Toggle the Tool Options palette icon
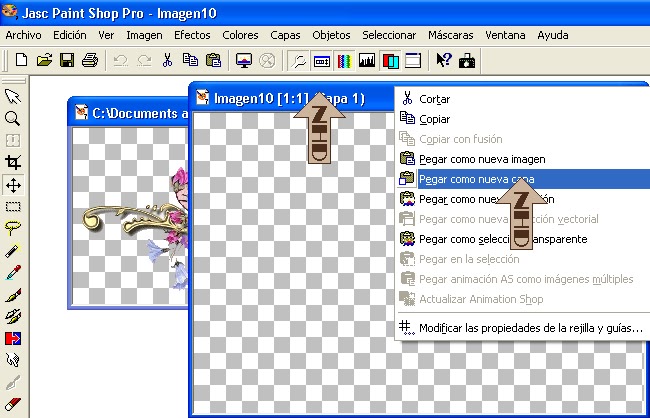Screen dimensions: 650x418 pos(321,61)
